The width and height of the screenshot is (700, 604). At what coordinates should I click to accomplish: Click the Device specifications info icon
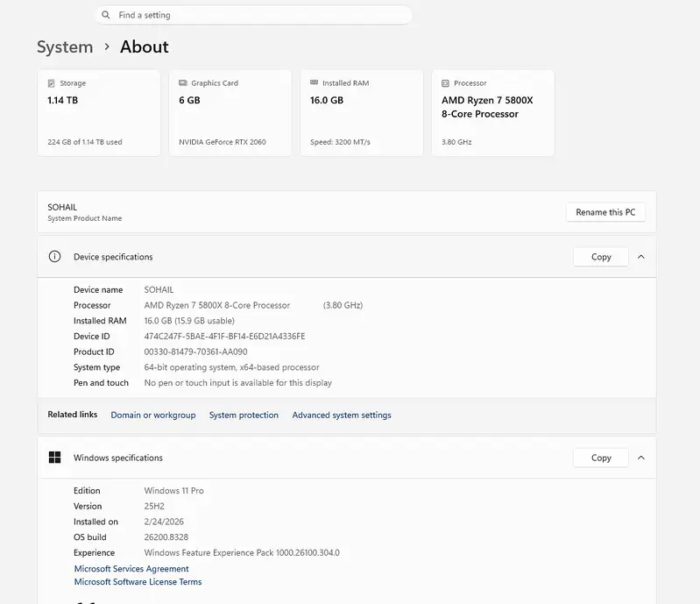54,257
